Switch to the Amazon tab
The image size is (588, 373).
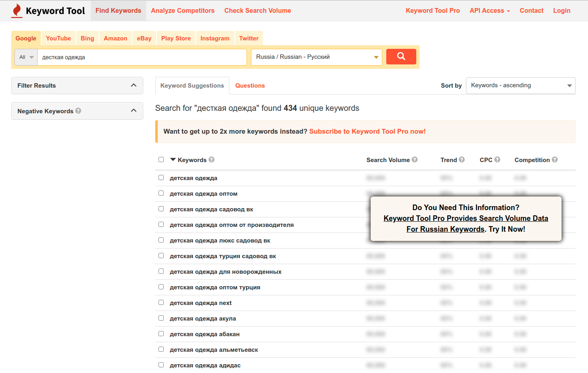pos(116,38)
